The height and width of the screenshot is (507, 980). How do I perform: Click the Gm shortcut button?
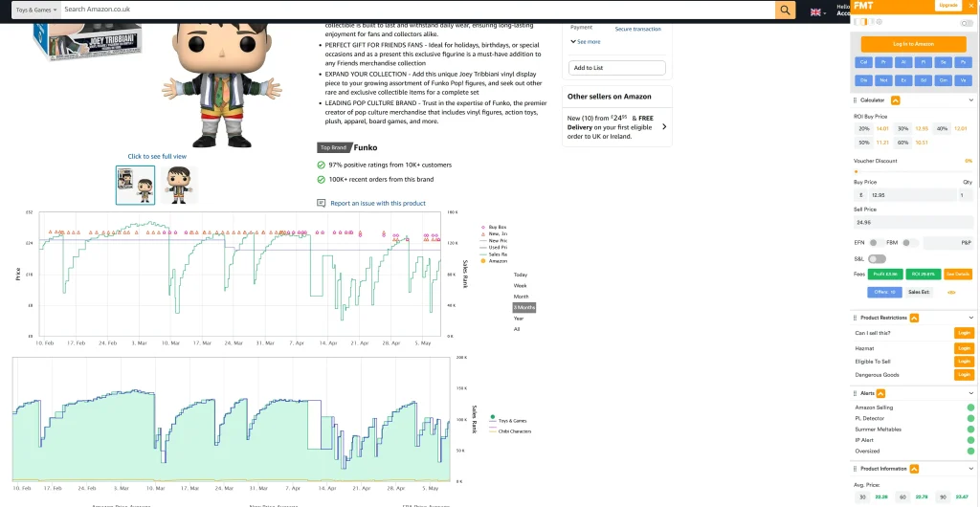coord(943,80)
